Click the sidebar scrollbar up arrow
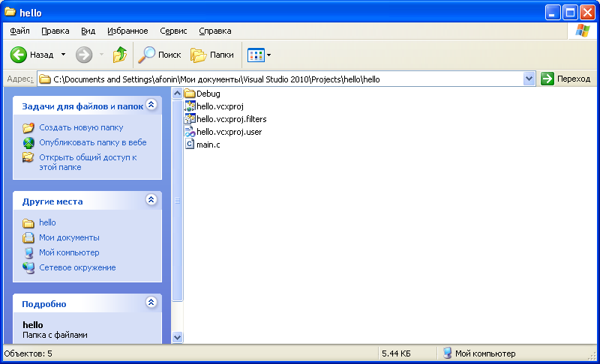 tap(177, 93)
